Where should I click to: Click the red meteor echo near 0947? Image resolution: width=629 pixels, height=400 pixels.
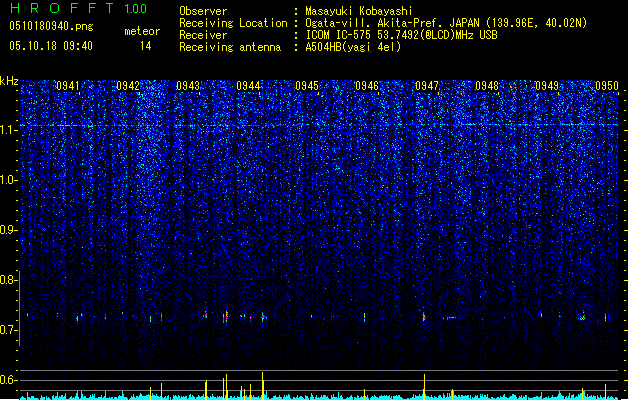424,317
